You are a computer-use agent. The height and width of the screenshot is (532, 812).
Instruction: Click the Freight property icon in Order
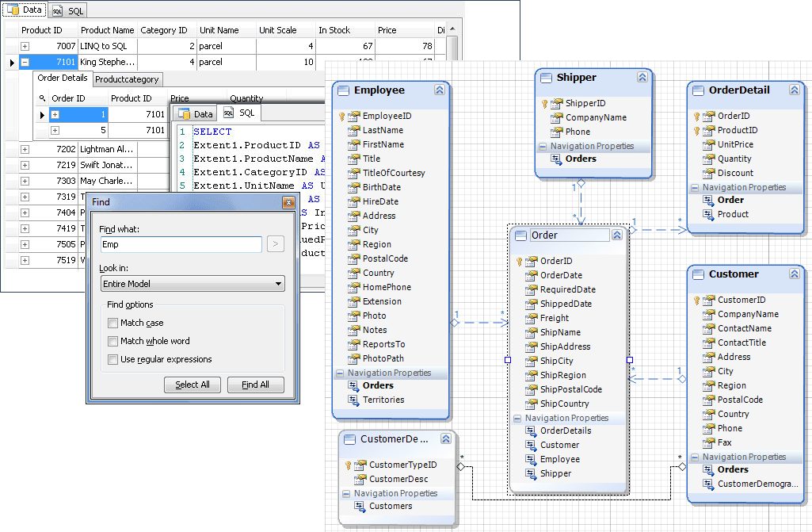click(x=532, y=319)
